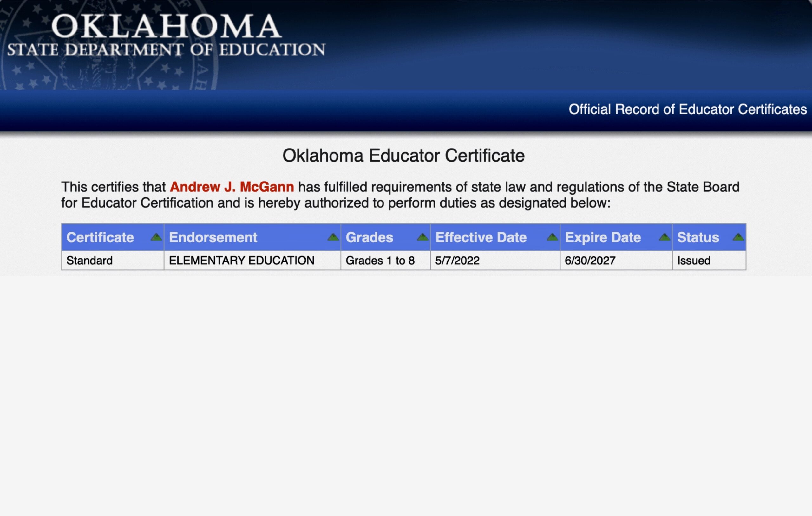Click the Grades column header label
Screen dimensions: 812x516
[369, 237]
